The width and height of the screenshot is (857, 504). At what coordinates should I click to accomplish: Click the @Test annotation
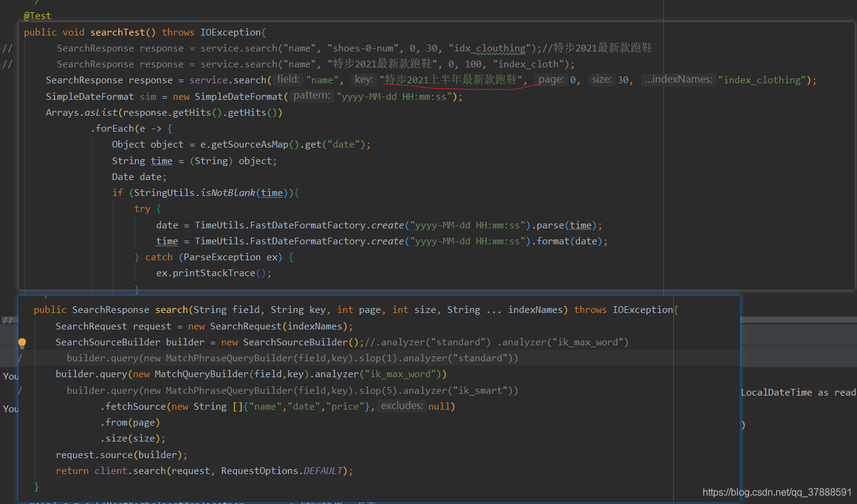tap(37, 16)
